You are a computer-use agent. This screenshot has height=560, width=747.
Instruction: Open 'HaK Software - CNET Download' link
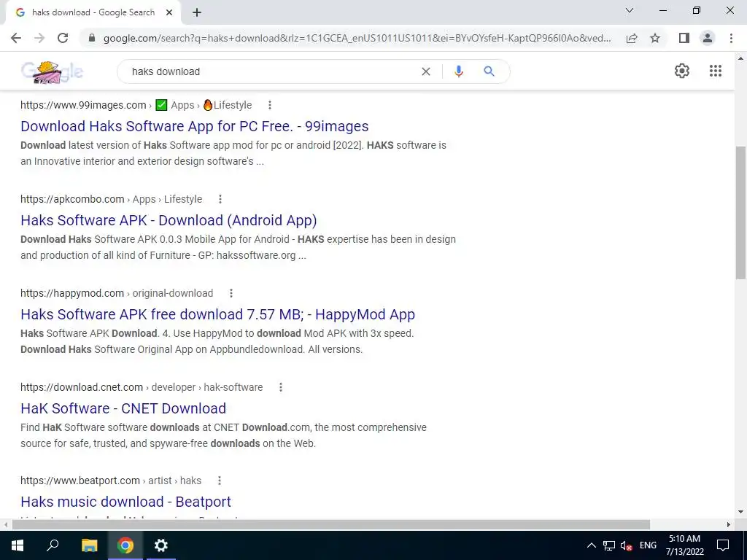(x=123, y=408)
